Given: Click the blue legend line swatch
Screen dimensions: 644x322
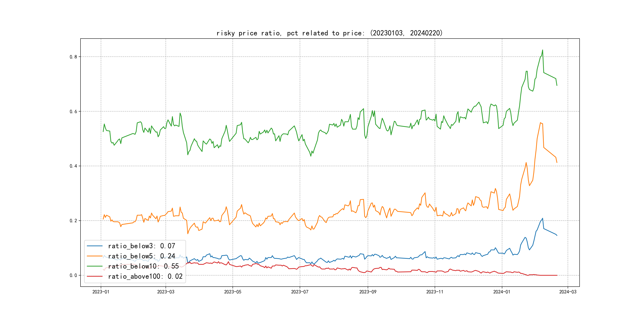Looking at the screenshot, I should pyautogui.click(x=94, y=246).
